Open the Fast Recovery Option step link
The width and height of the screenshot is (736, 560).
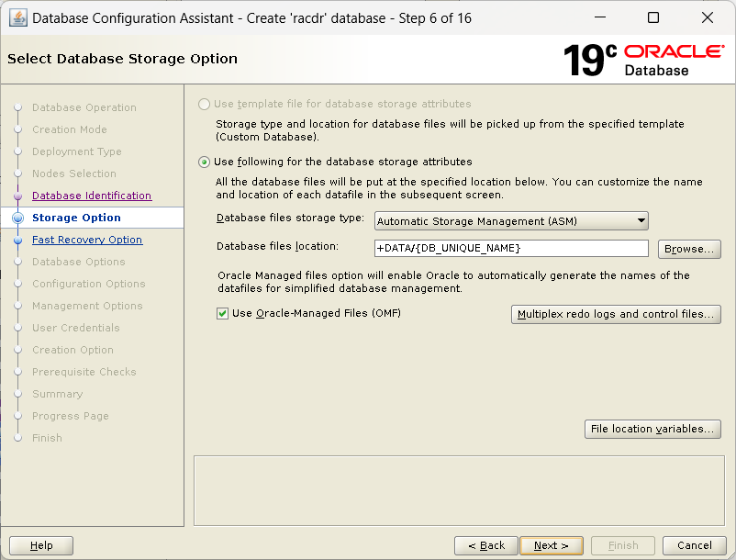point(87,240)
